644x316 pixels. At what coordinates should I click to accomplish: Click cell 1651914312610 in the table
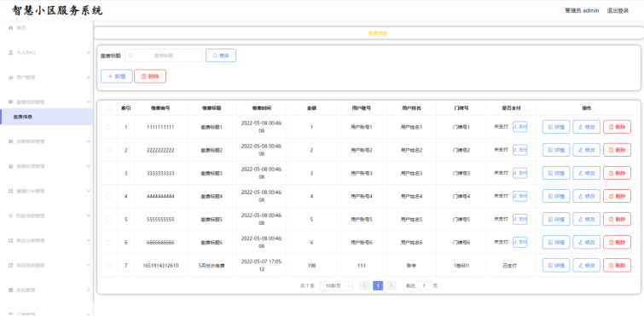coord(160,266)
